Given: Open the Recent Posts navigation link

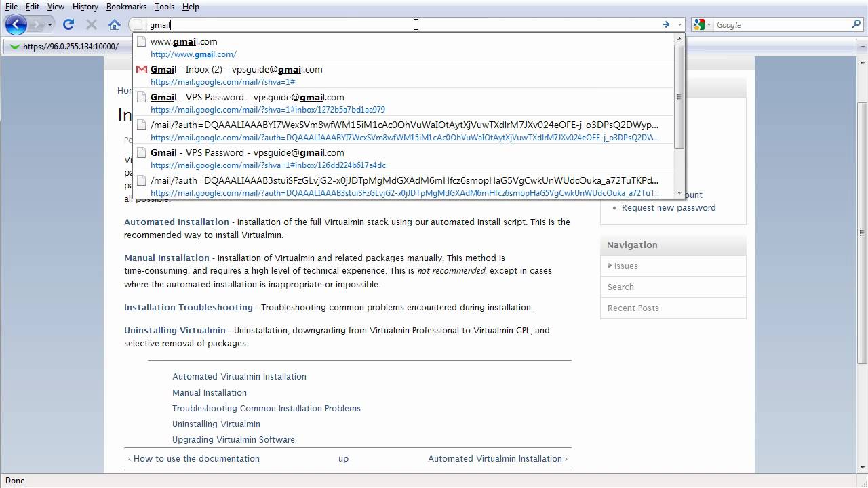Looking at the screenshot, I should [x=633, y=308].
